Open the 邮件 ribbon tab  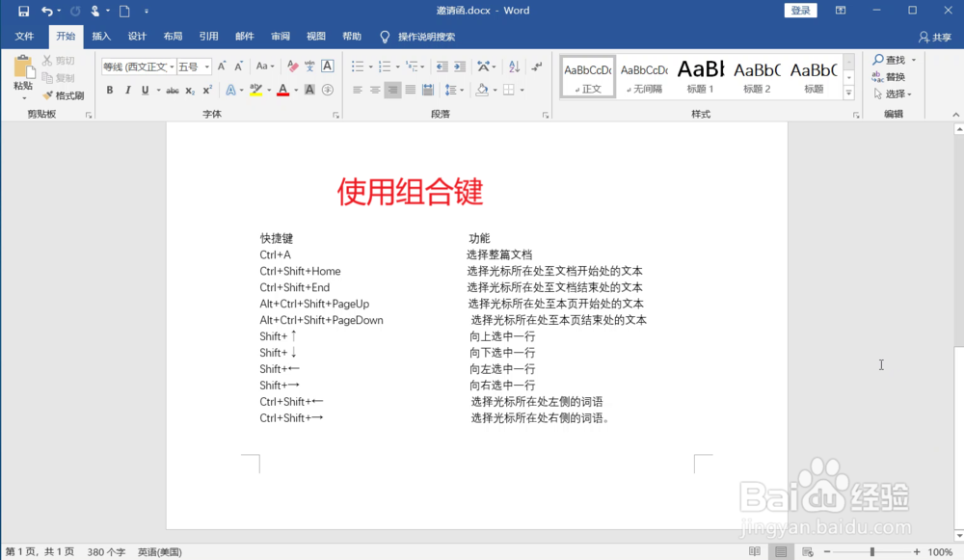pos(244,36)
